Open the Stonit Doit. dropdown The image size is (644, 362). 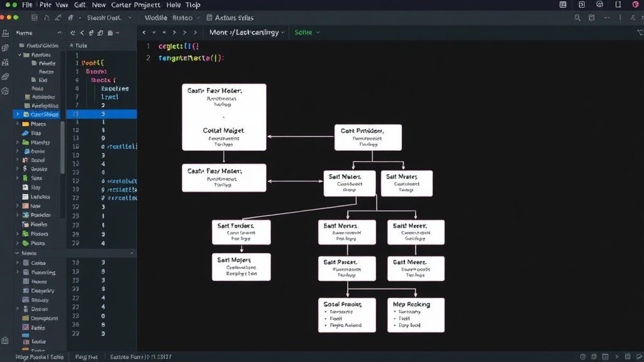109,18
